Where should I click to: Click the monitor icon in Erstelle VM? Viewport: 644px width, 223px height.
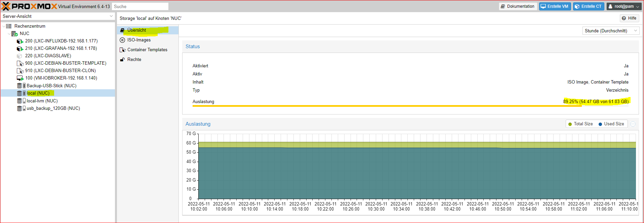543,6
